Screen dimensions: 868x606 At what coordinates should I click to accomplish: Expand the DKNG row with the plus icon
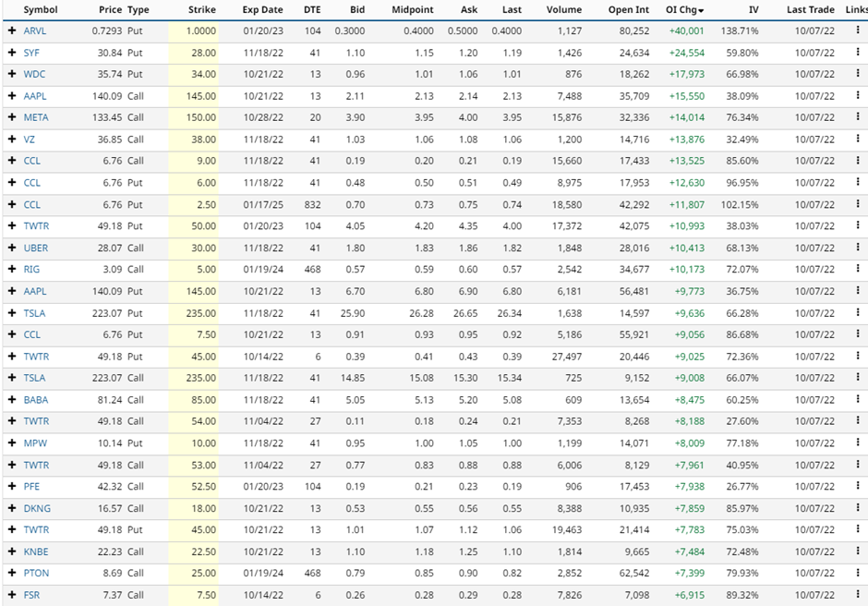click(12, 507)
